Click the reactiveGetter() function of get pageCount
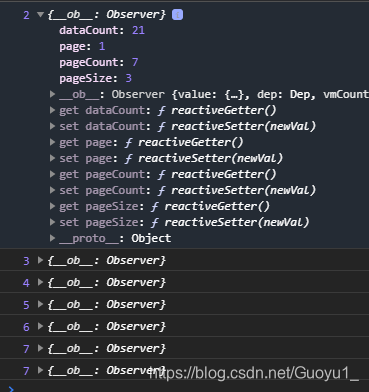Viewport: 369px width, 392px height. (x=224, y=174)
